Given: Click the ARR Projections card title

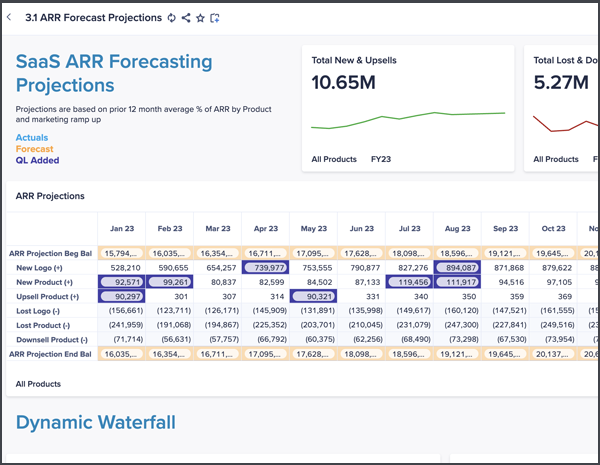Looking at the screenshot, I should tap(50, 196).
